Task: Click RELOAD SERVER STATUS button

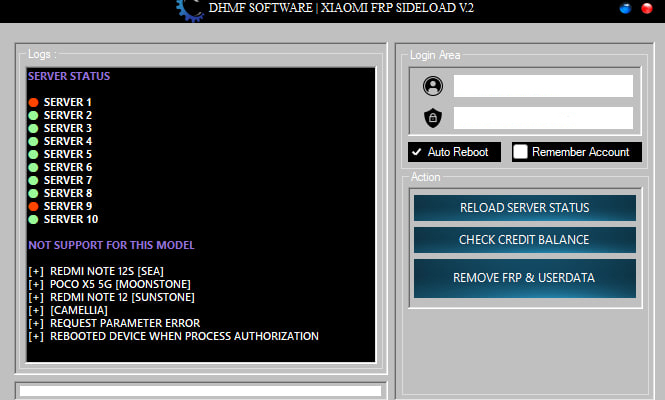Action: click(x=525, y=208)
